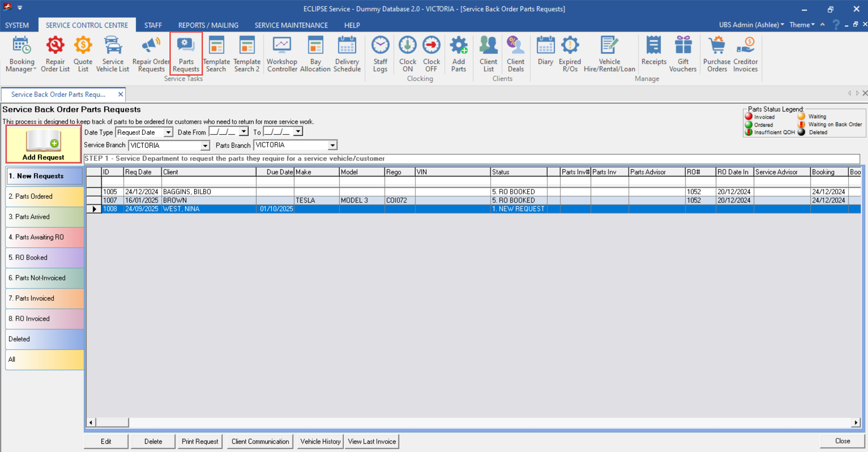Select the 2. Parts Ordered stage
Viewport: 868px width, 452px height.
pos(44,197)
